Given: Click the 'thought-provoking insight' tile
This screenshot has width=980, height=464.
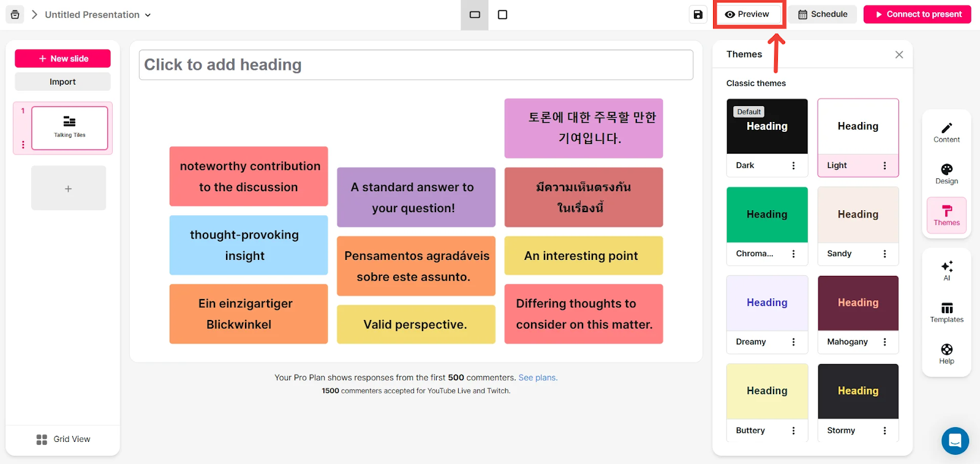Looking at the screenshot, I should click(249, 245).
